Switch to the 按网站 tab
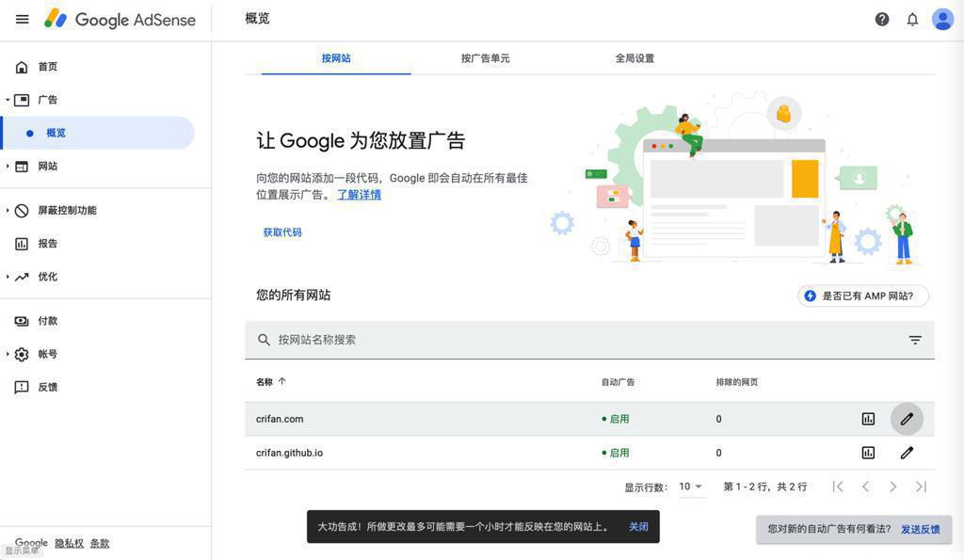This screenshot has width=964, height=560. click(x=336, y=58)
